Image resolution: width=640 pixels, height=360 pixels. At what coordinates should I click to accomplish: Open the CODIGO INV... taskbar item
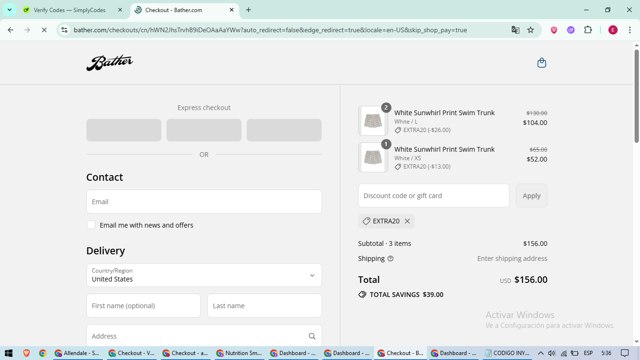[507, 353]
